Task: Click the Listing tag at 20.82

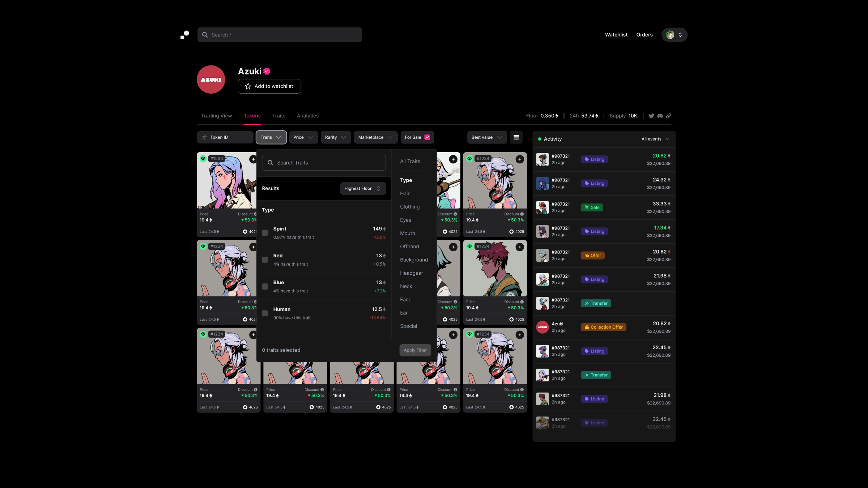Action: [594, 159]
